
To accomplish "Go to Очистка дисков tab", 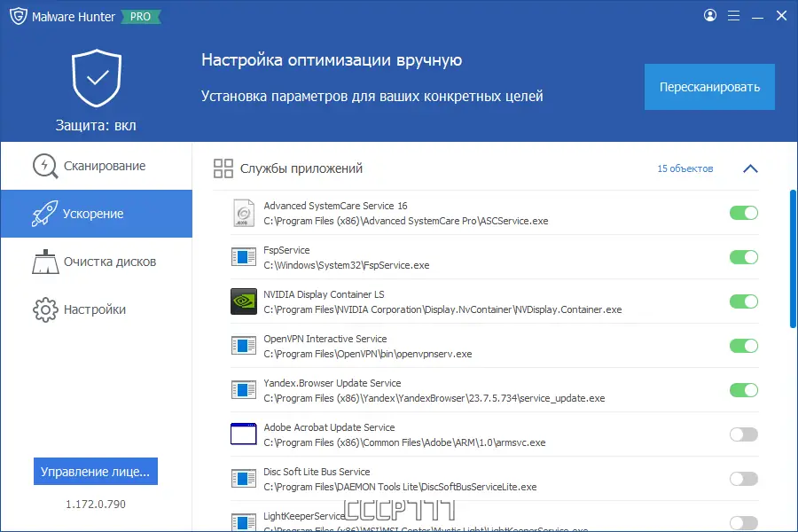I will tap(96, 262).
